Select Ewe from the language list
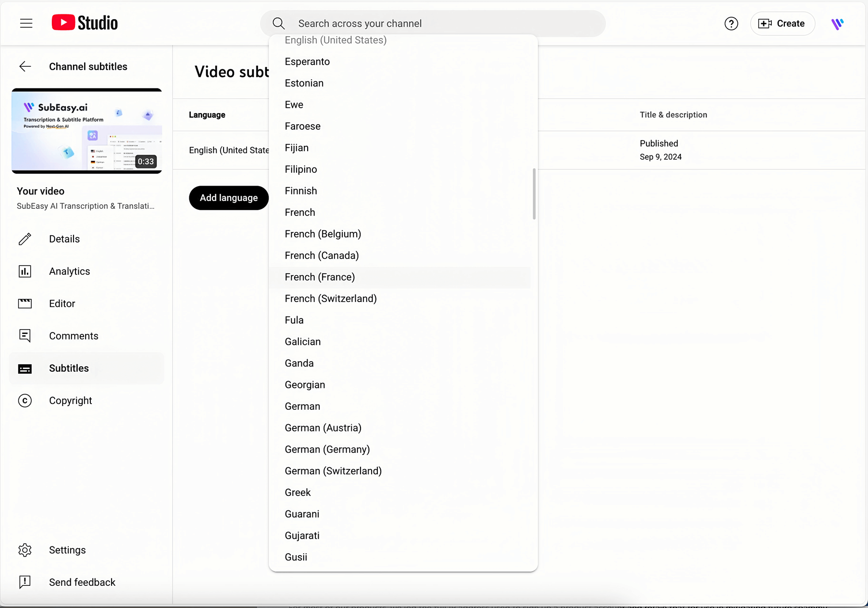The height and width of the screenshot is (608, 868). pyautogui.click(x=400, y=105)
